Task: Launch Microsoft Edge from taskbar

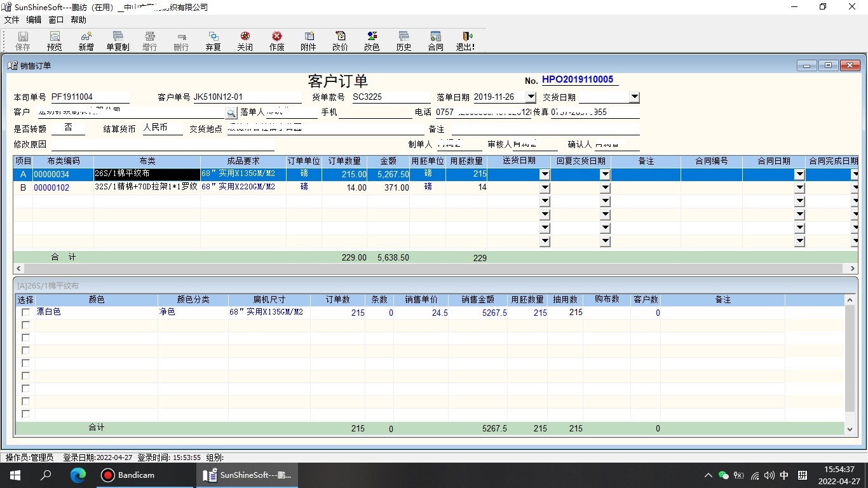Action: 78,475
